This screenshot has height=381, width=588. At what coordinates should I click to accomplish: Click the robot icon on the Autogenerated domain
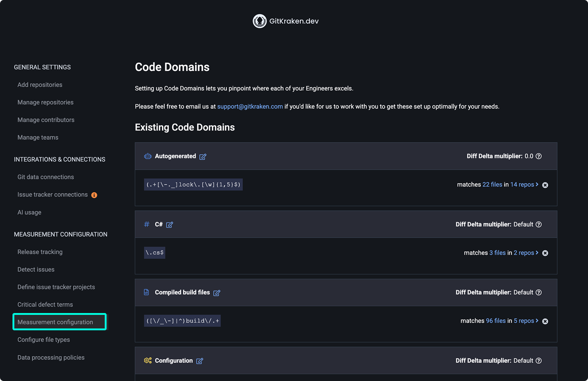click(147, 156)
